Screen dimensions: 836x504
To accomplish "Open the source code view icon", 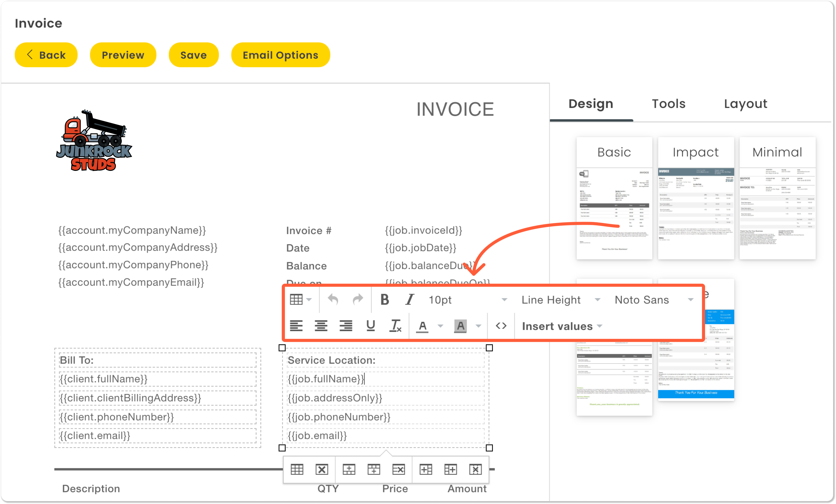I will [501, 326].
